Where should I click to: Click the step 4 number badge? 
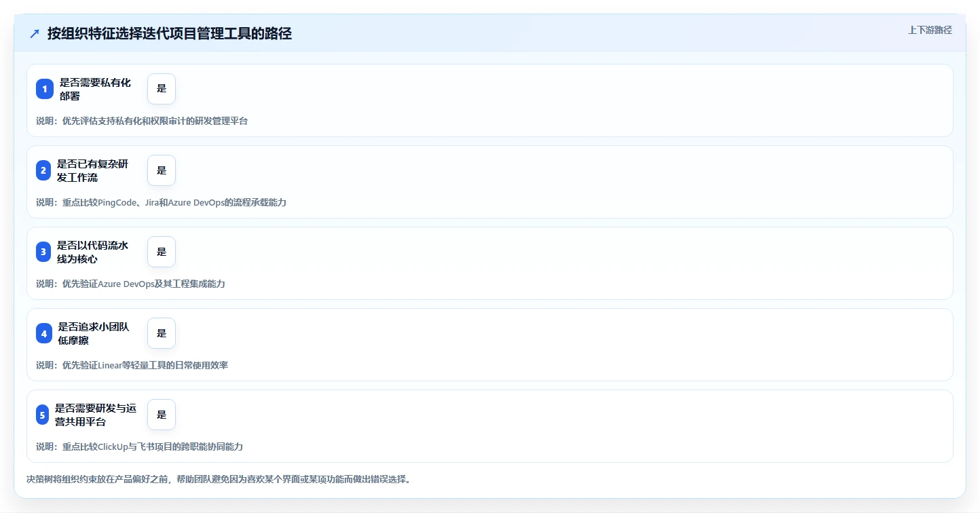click(x=44, y=333)
